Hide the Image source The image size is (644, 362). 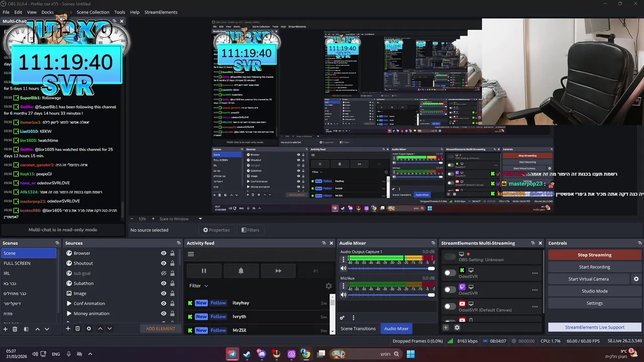[164, 294]
